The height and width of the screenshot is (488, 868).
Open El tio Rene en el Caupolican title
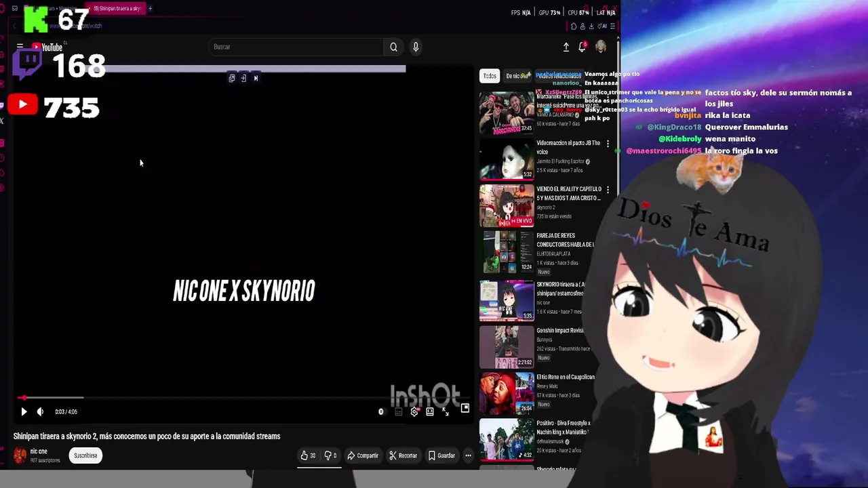[566, 377]
